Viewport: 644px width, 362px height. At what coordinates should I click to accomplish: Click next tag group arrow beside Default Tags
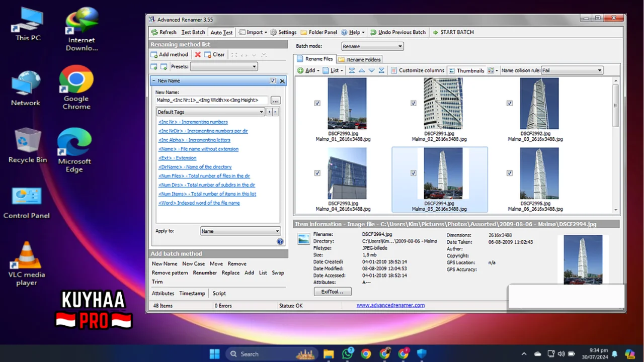(275, 112)
